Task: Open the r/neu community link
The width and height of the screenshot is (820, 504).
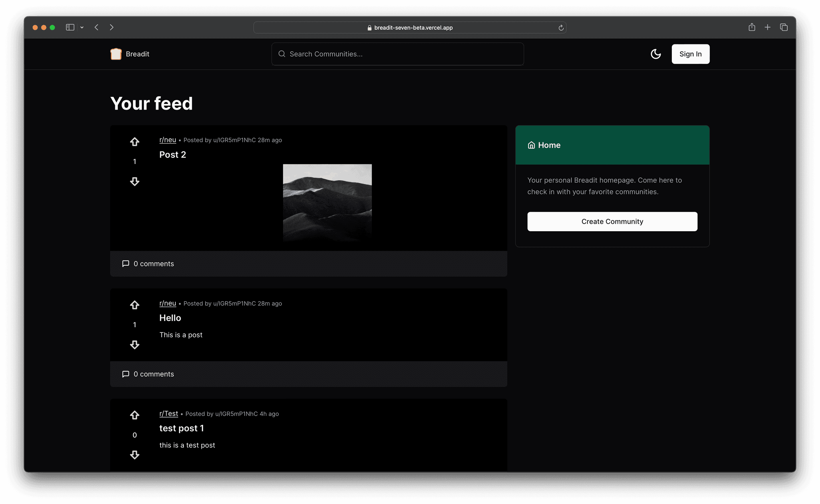Action: pos(167,140)
